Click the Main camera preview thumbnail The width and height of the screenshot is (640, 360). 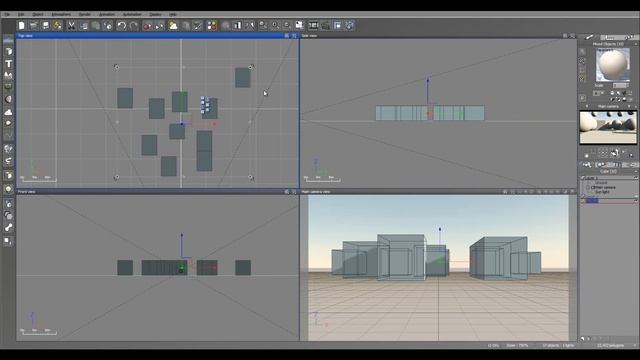(608, 127)
